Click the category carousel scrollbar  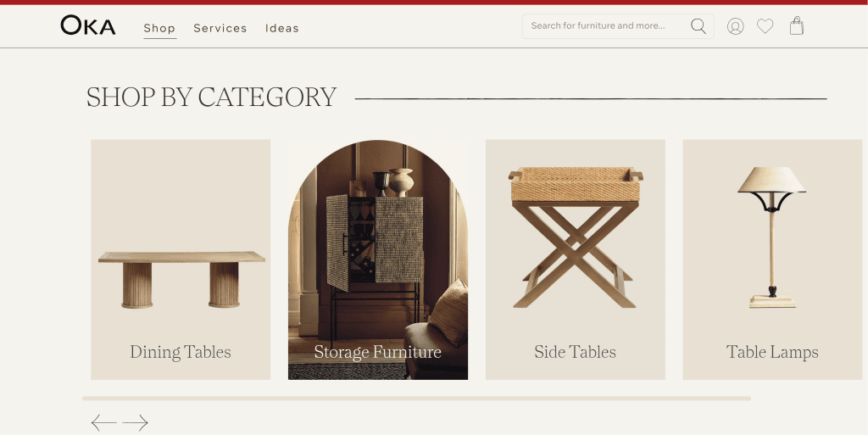point(416,399)
